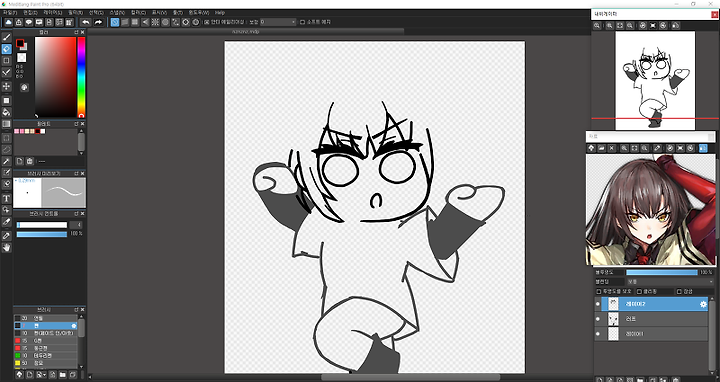Click delete palette color trash button

(x=29, y=161)
